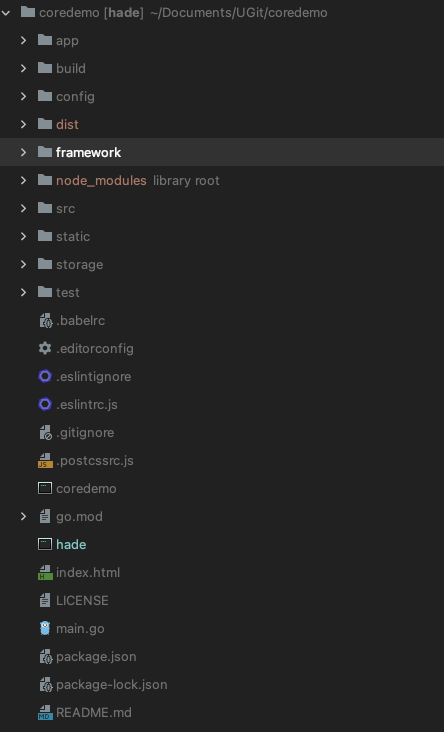444x732 pixels.
Task: Click the Markdown icon of README.md
Action: coord(45,712)
